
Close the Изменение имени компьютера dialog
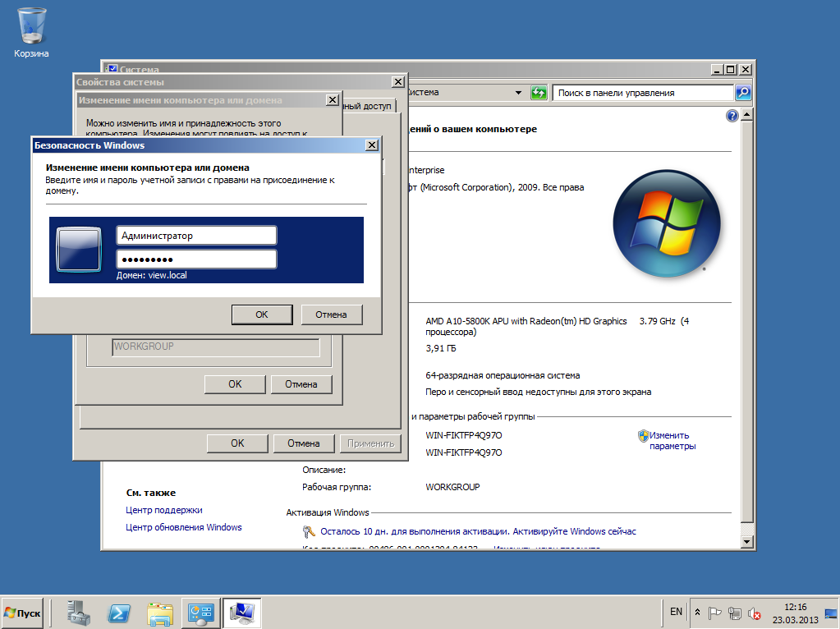333,100
